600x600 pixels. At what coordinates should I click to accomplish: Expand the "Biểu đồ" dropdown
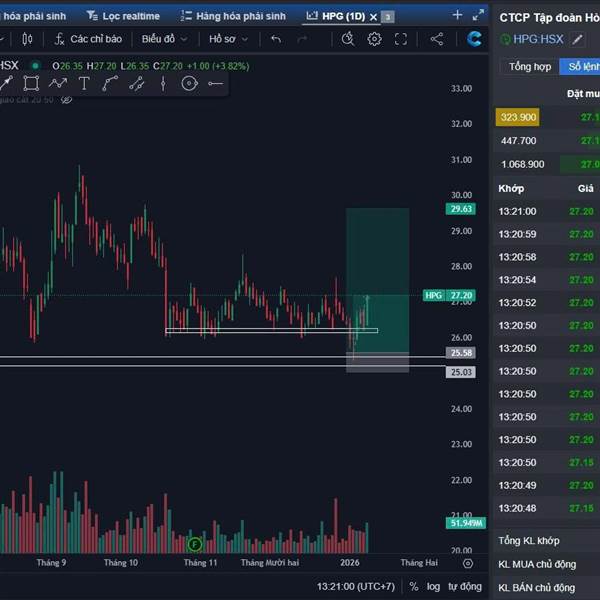tap(163, 39)
